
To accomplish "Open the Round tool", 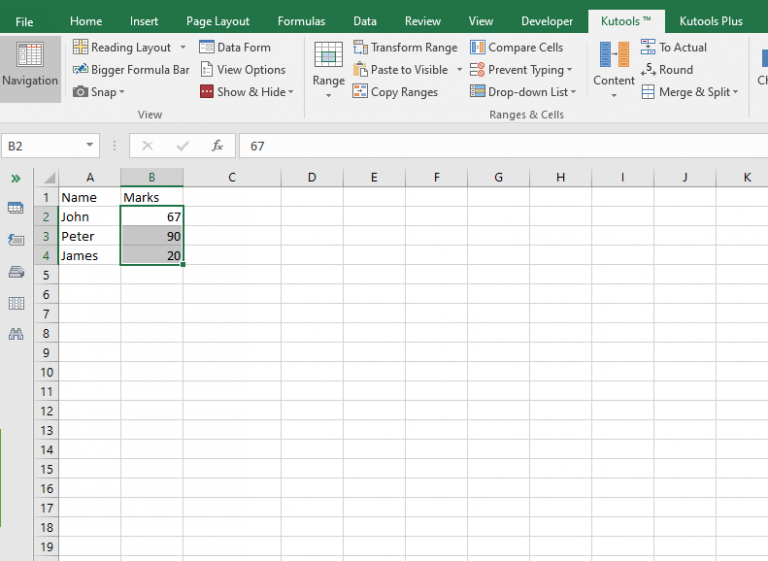I will [x=667, y=70].
